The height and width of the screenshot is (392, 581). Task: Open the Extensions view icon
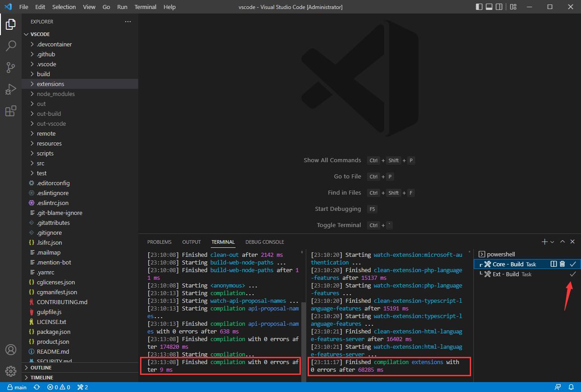coord(11,111)
